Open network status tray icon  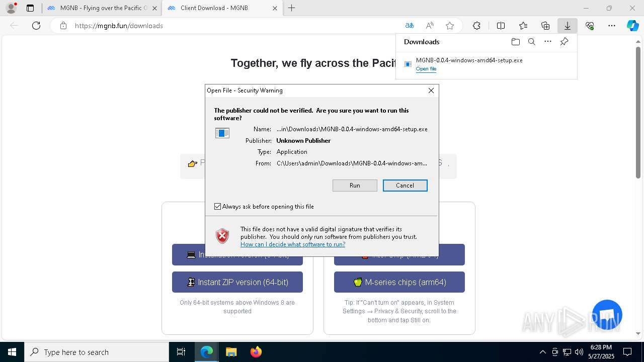[567, 352]
